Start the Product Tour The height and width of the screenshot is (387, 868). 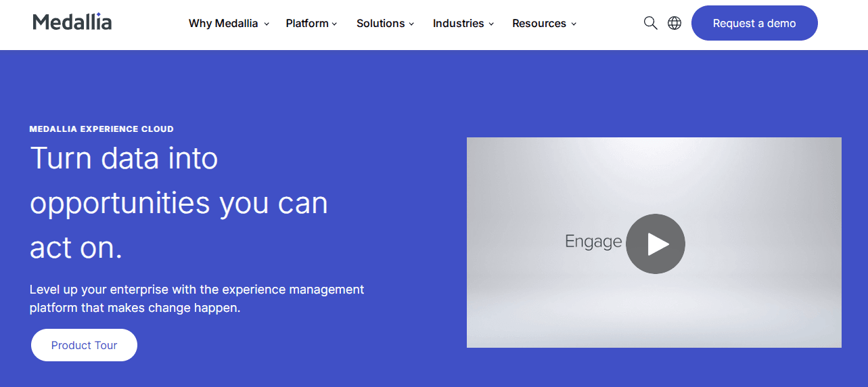pos(84,345)
